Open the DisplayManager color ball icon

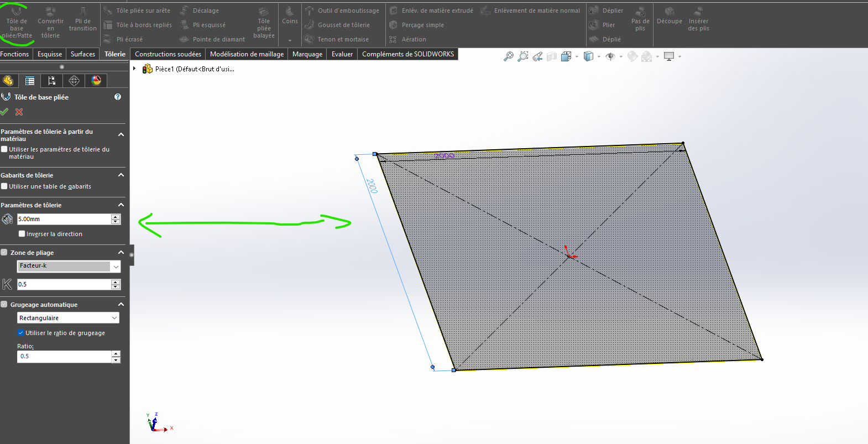[x=96, y=81]
